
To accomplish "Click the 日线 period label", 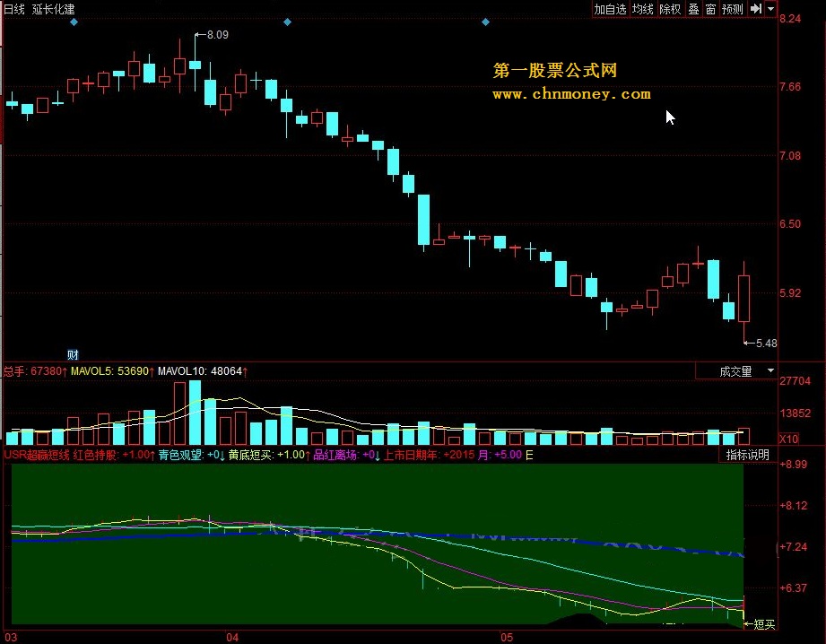I will tap(14, 9).
